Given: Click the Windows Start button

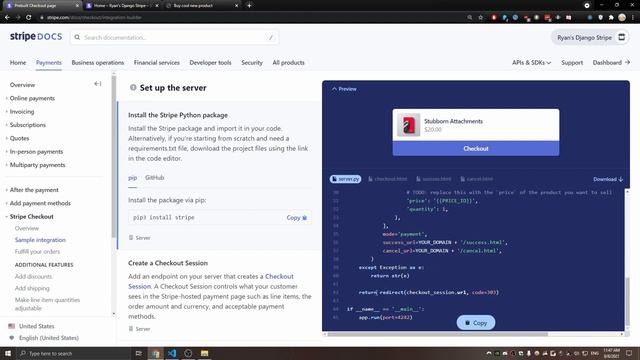Looking at the screenshot, I should pyautogui.click(x=8, y=353).
